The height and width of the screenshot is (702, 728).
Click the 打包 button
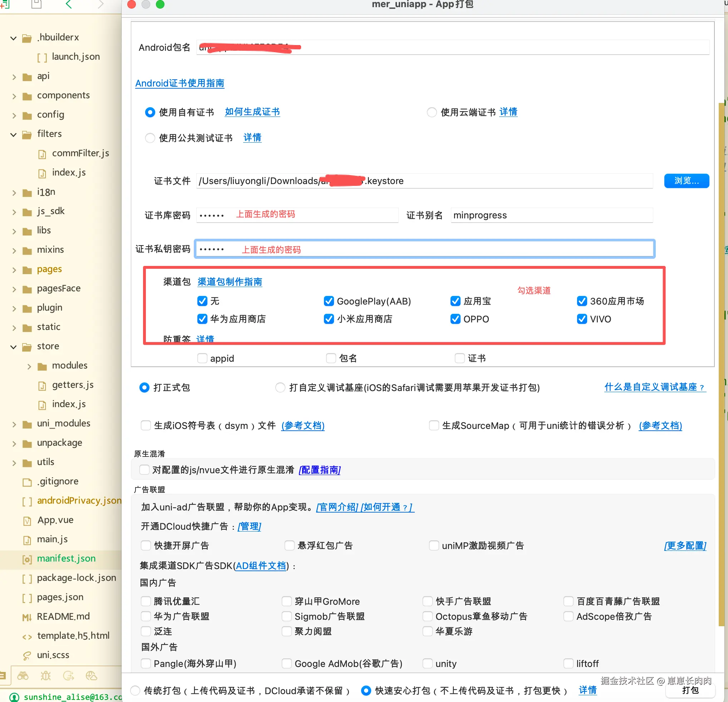tap(691, 691)
